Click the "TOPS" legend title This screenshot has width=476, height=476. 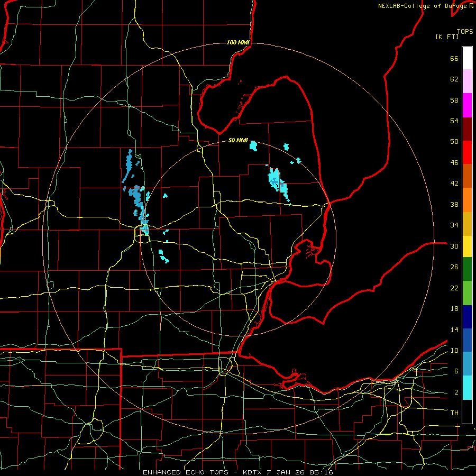(465, 32)
